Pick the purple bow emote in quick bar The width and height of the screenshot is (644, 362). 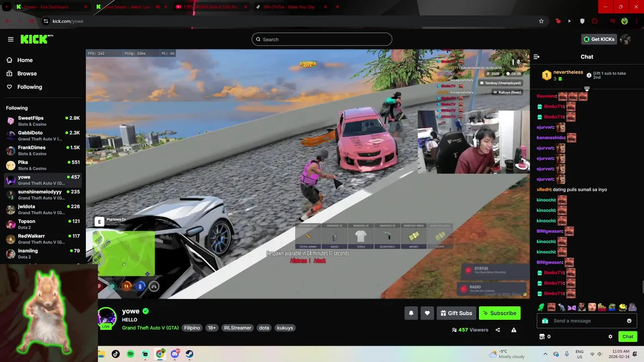(x=572, y=307)
